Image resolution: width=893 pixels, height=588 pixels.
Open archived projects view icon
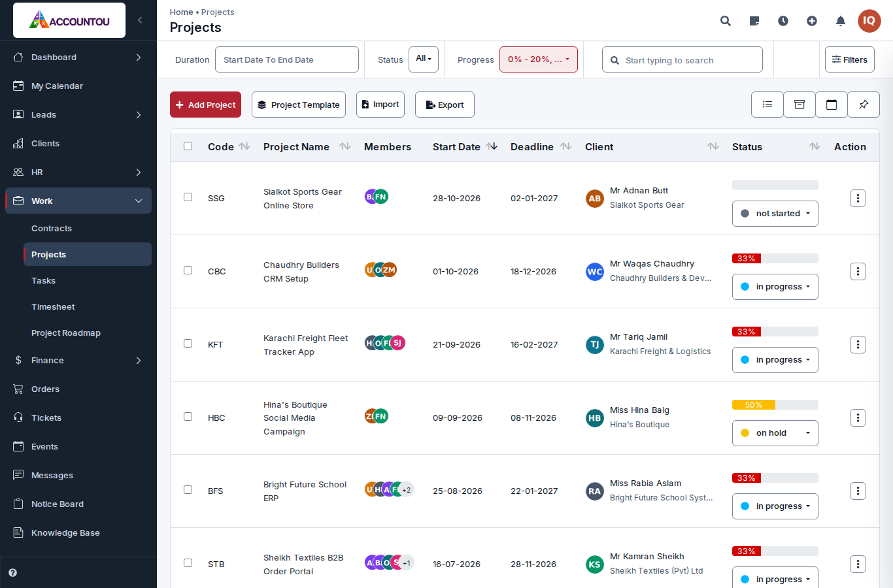point(800,105)
